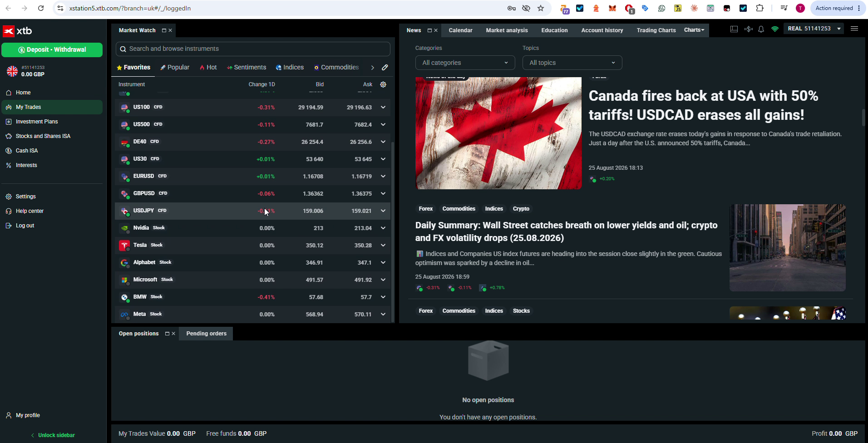Open Market analysis tab
The image size is (868, 443).
click(x=507, y=30)
